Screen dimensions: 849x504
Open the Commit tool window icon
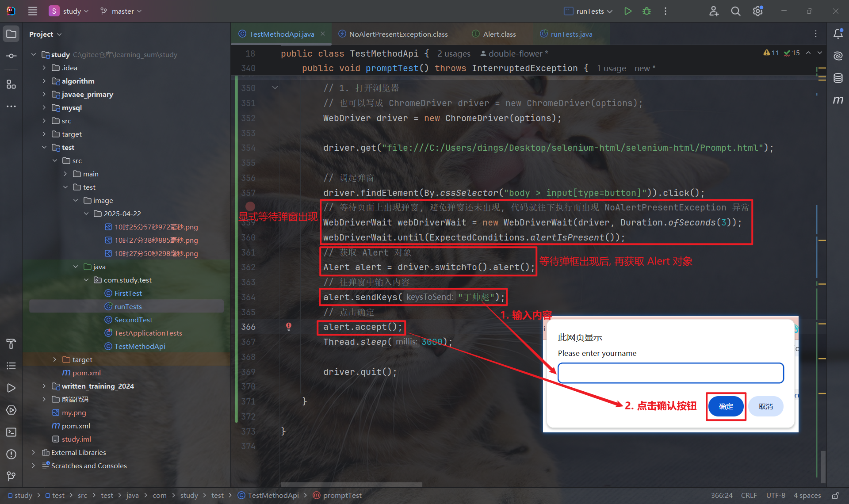point(11,56)
